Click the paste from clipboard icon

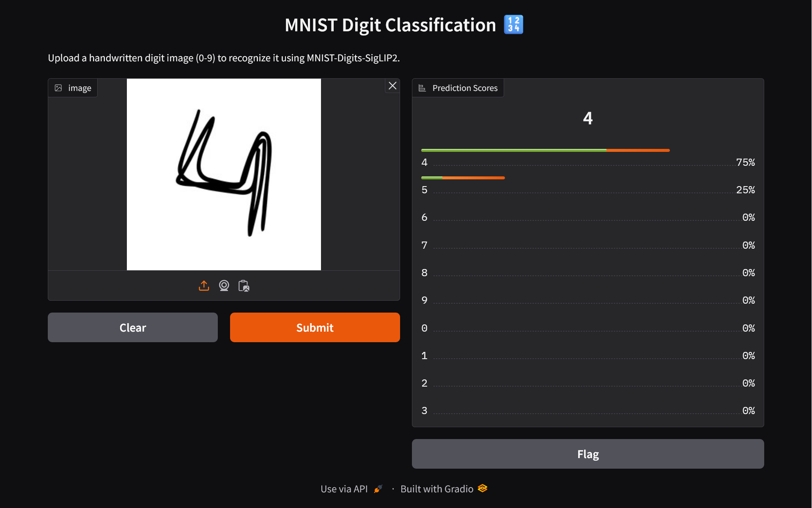click(x=244, y=286)
